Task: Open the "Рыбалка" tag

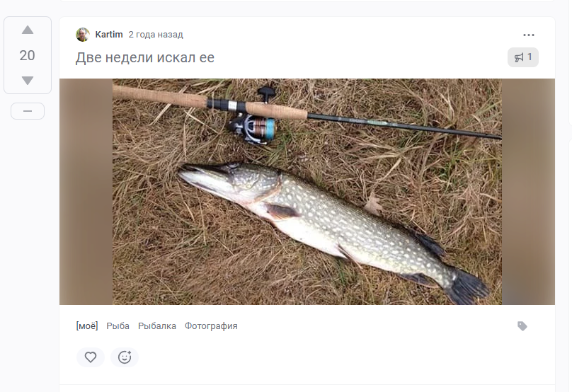Action: [157, 326]
